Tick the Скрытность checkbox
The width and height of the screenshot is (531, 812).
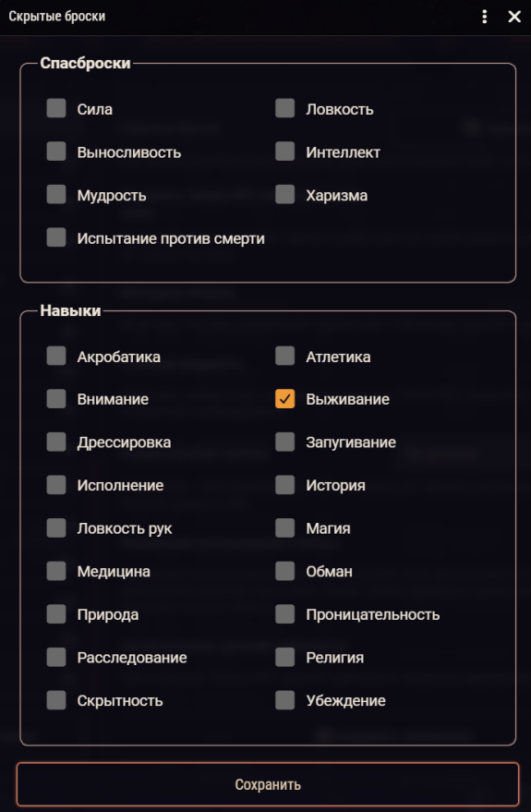point(56,700)
